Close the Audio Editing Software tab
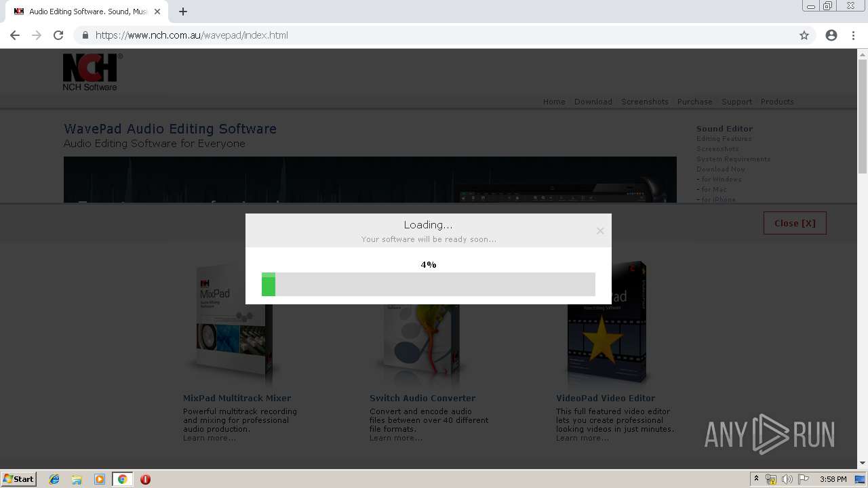868x488 pixels. [158, 12]
